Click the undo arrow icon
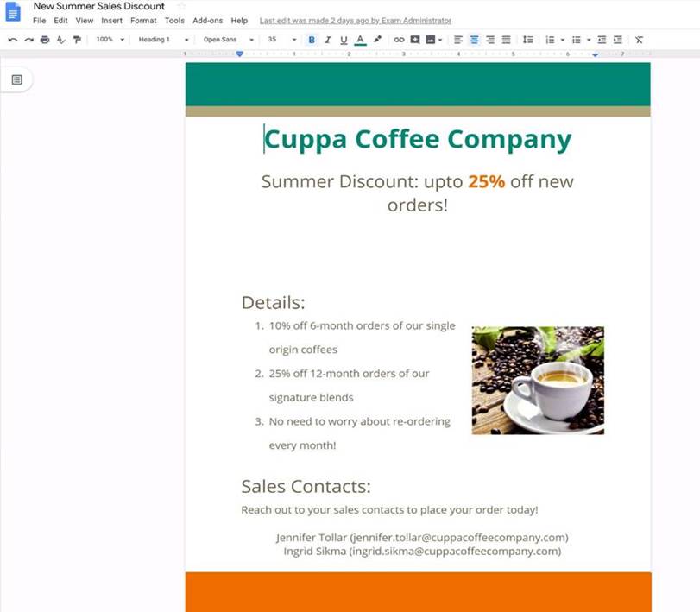The image size is (700, 612). pos(12,40)
